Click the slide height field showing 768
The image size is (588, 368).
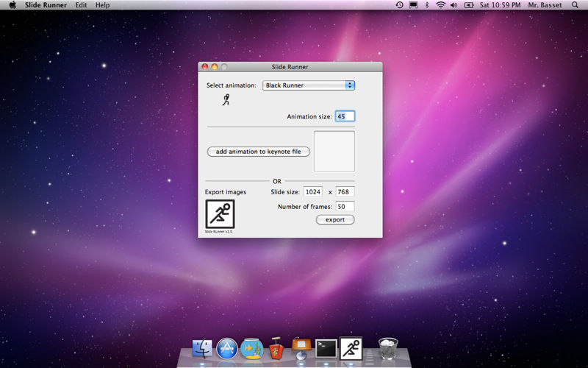(345, 192)
